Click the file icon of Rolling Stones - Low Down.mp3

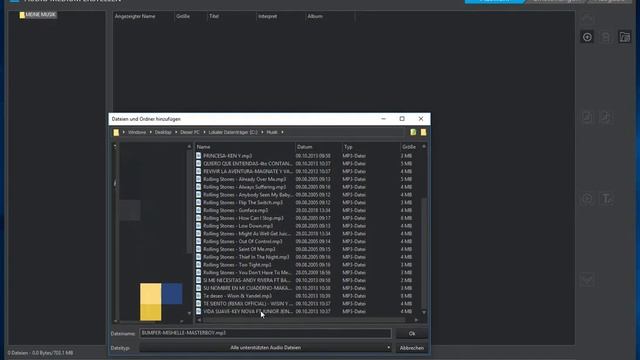click(198, 226)
